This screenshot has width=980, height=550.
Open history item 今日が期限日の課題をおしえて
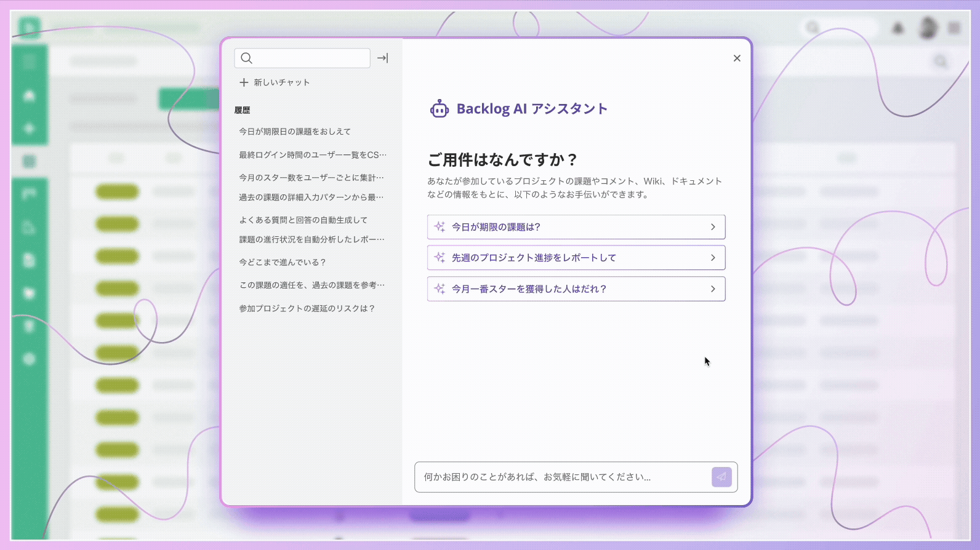click(x=295, y=132)
